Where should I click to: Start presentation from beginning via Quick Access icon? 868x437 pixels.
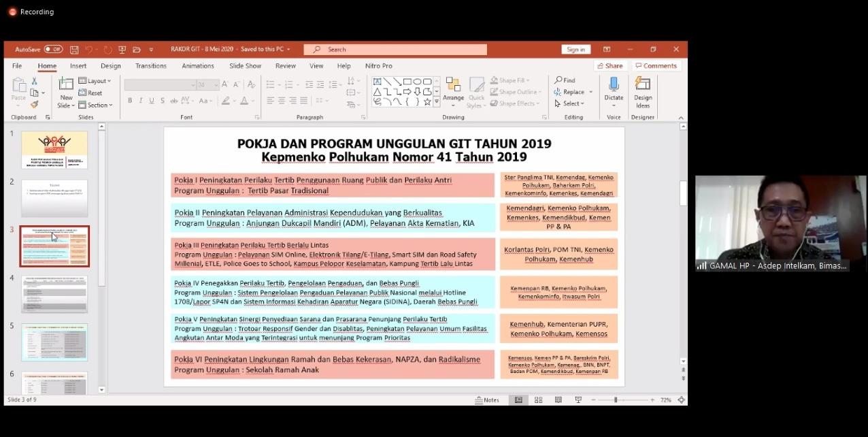(x=122, y=50)
